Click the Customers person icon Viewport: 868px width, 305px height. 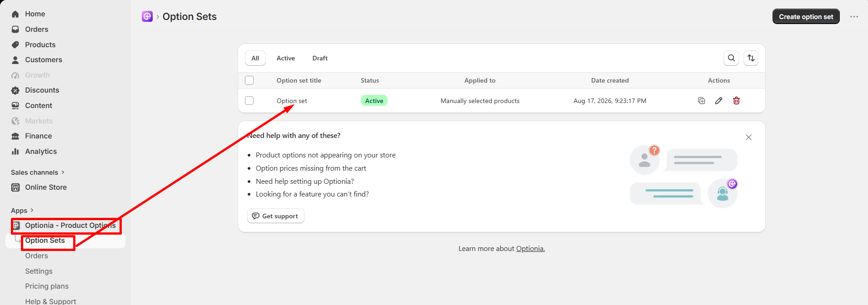(15, 60)
